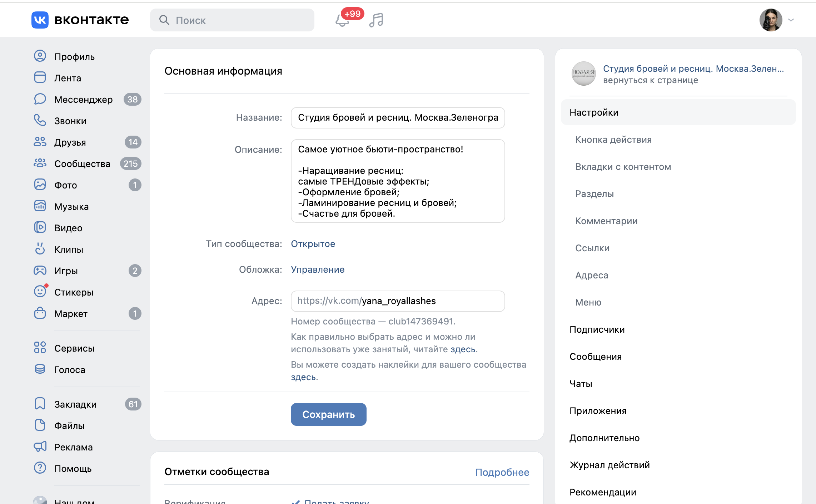This screenshot has height=504, width=816.
Task: Go to Комментарии settings
Action: coord(606,221)
